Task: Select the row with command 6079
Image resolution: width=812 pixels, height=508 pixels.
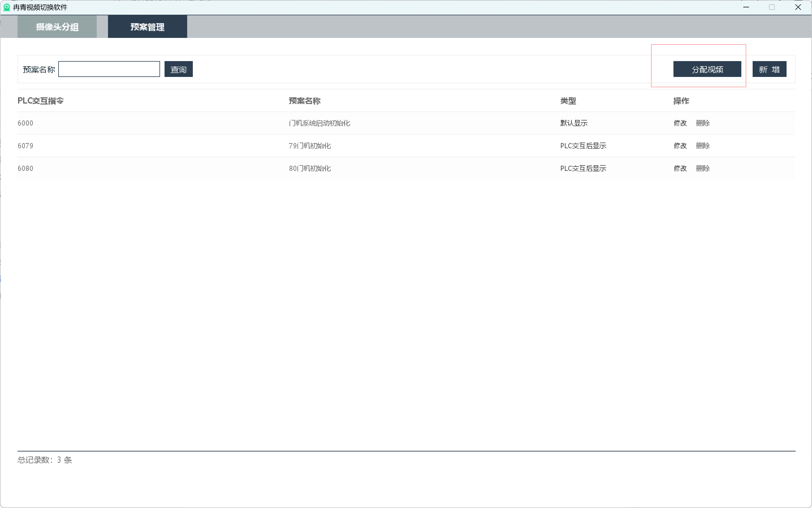Action: pos(25,145)
